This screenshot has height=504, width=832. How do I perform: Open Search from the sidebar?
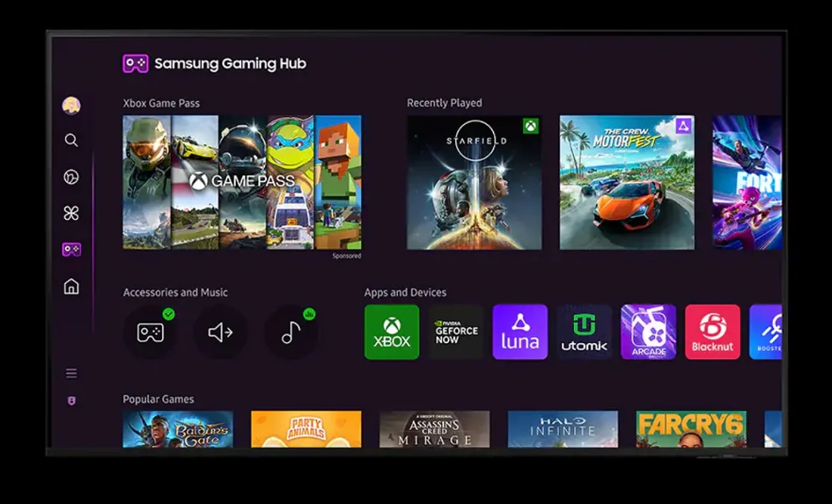[x=71, y=141]
